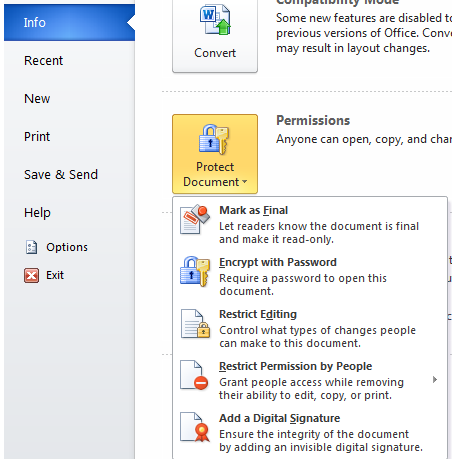Screen dimensions: 460x464
Task: Click 'Let readers know the document is final' text
Action: (319, 226)
